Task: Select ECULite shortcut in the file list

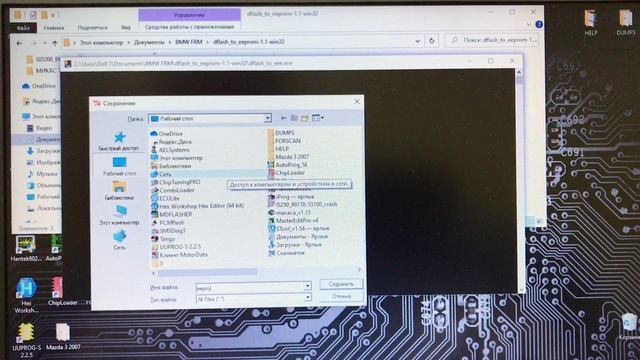Action: [x=165, y=198]
